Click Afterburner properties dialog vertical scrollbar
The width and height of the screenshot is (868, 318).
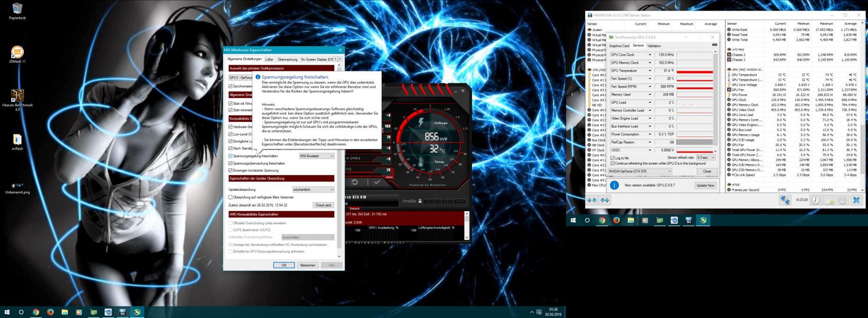339,161
